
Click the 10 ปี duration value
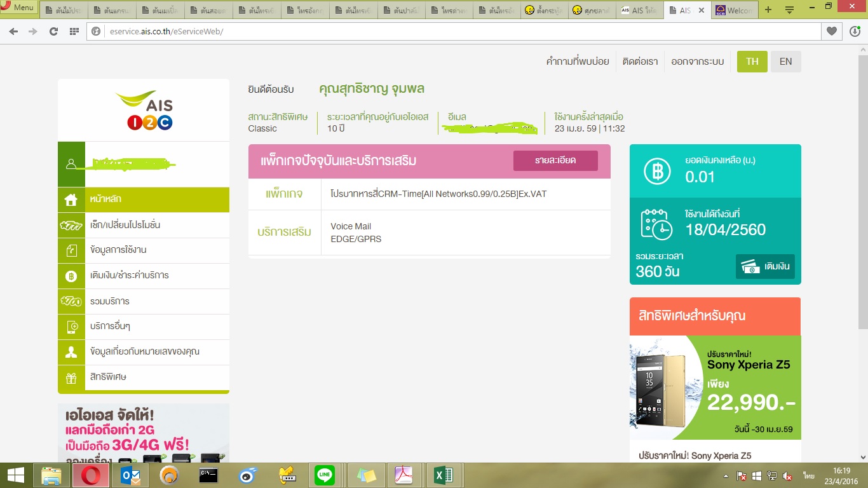tap(336, 128)
